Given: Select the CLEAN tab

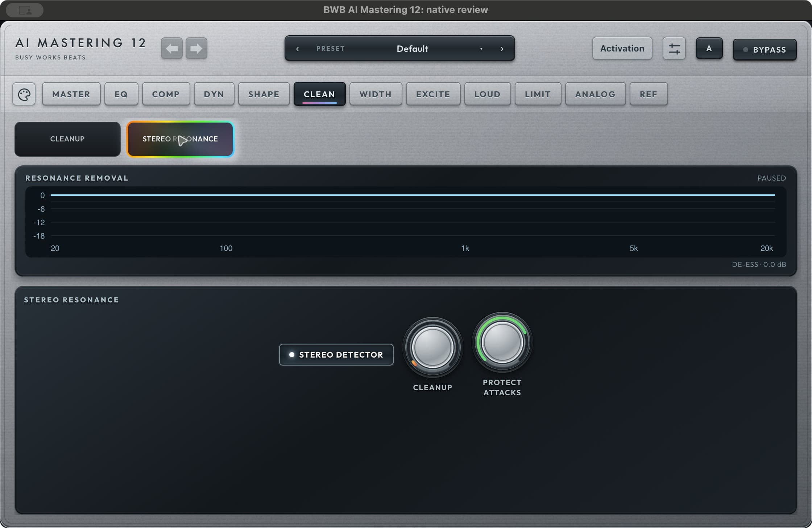Looking at the screenshot, I should [x=319, y=94].
